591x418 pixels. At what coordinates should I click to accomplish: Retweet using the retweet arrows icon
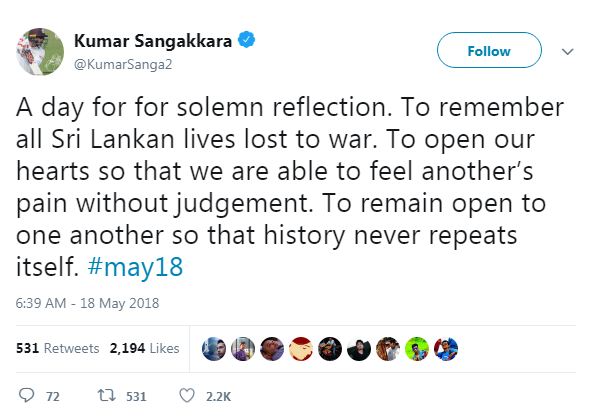107,395
